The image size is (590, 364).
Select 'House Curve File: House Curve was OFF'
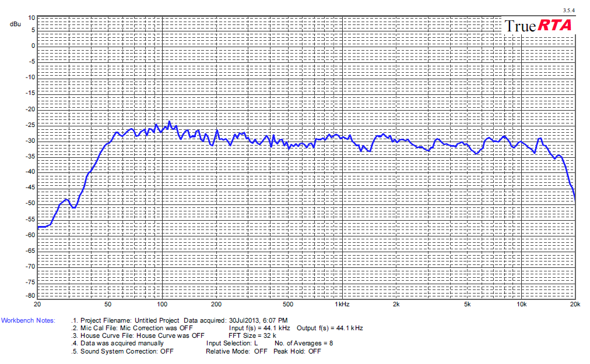click(142, 335)
